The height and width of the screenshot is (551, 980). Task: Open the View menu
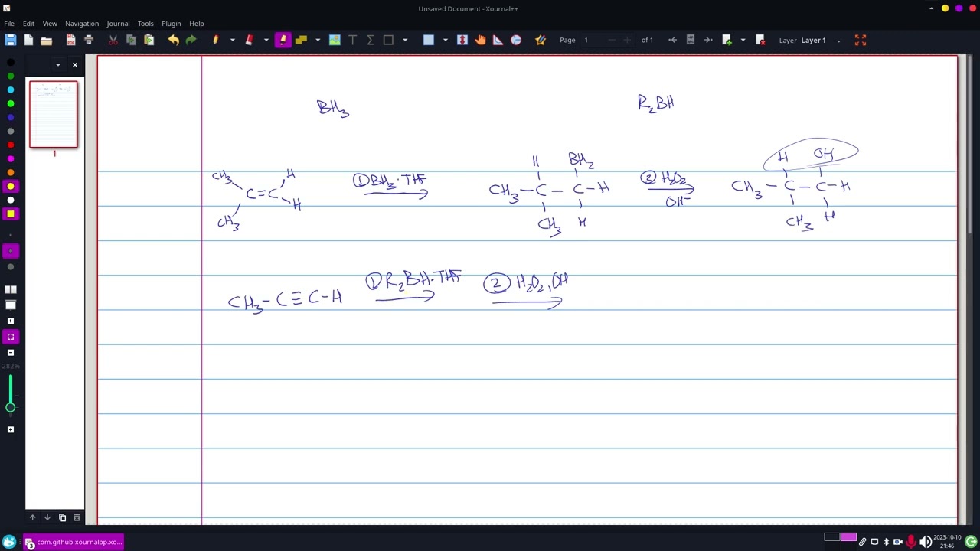pos(50,24)
